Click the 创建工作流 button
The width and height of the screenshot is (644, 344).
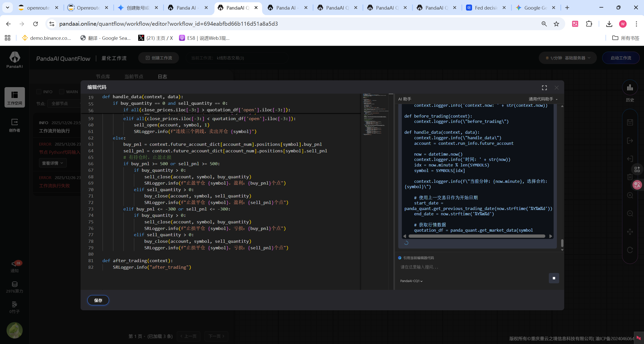(159, 58)
